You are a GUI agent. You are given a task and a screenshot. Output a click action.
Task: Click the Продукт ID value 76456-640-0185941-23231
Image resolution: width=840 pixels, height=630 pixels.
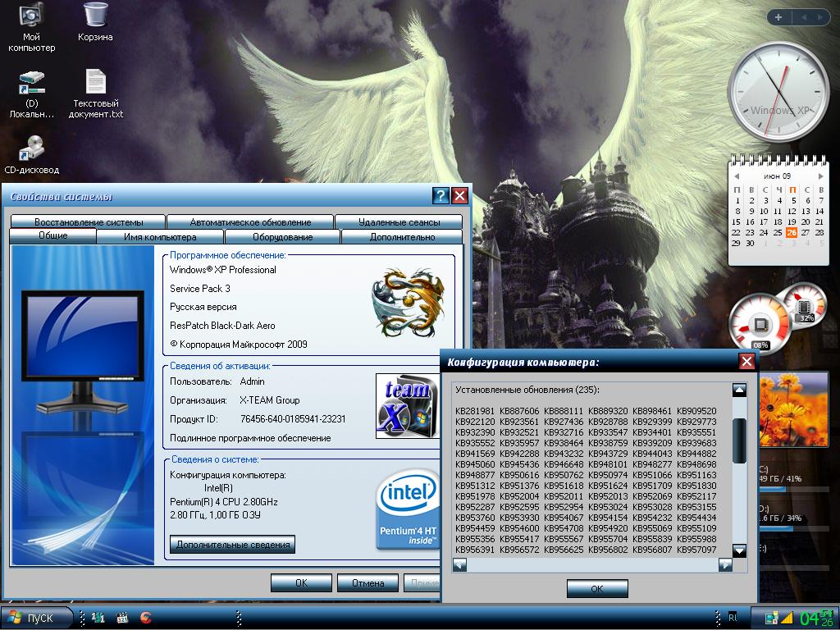coord(293,419)
